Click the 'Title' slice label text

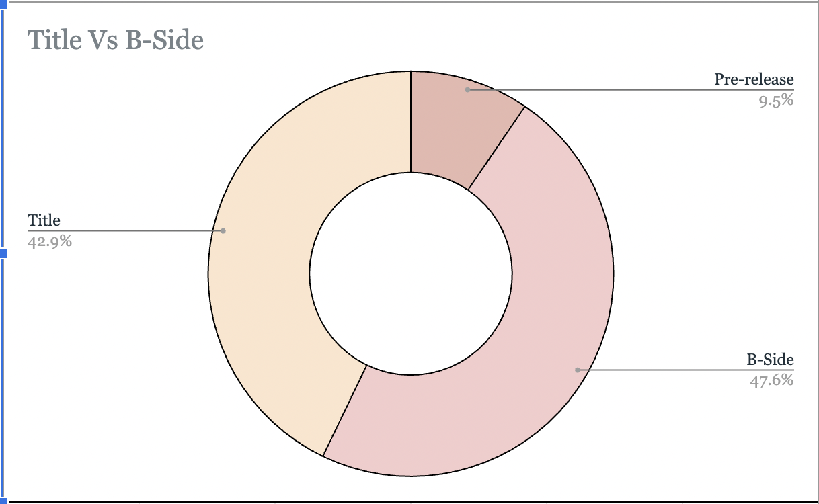coord(44,220)
